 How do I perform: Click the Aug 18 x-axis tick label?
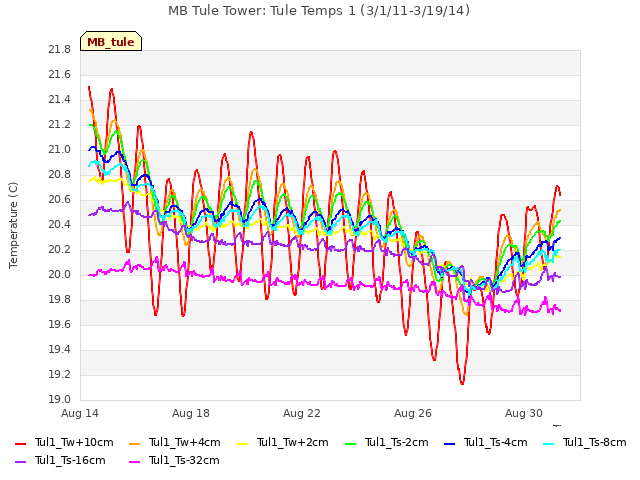tap(191, 413)
